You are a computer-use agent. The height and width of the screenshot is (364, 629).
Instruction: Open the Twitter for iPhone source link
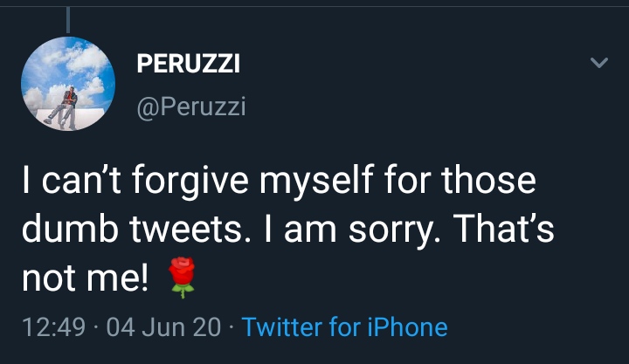pos(344,327)
